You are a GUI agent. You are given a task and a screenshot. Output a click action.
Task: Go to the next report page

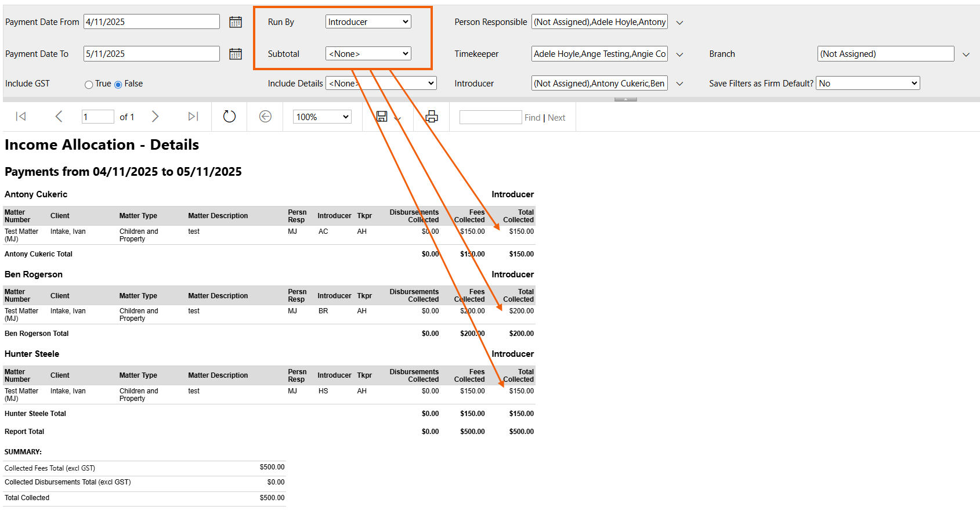click(x=155, y=117)
